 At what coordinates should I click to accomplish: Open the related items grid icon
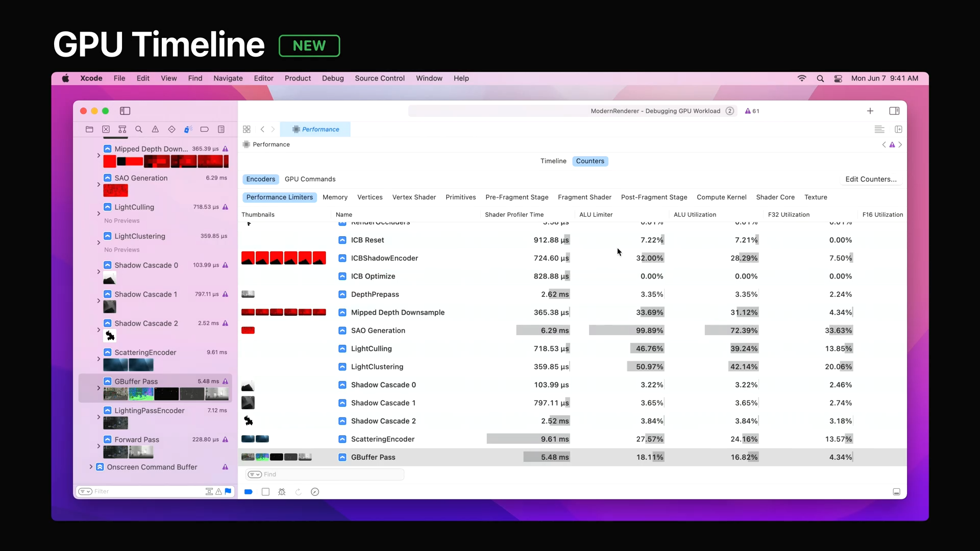coord(247,130)
